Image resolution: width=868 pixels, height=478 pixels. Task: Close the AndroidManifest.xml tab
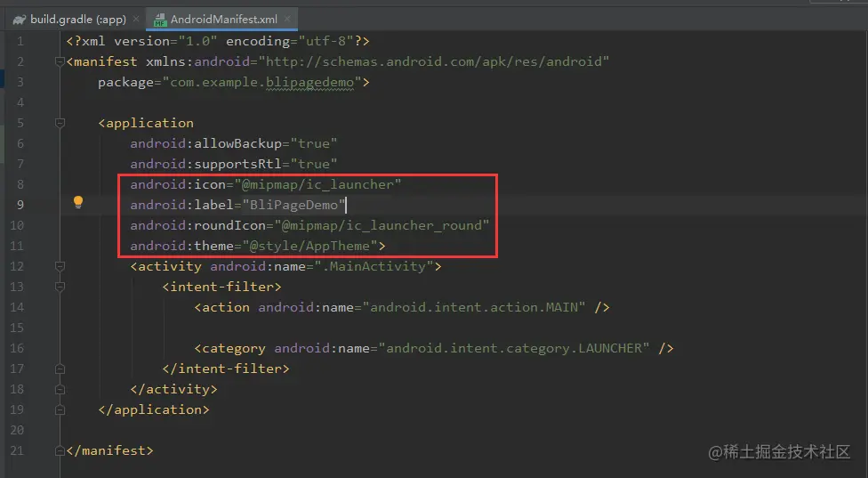pos(287,20)
